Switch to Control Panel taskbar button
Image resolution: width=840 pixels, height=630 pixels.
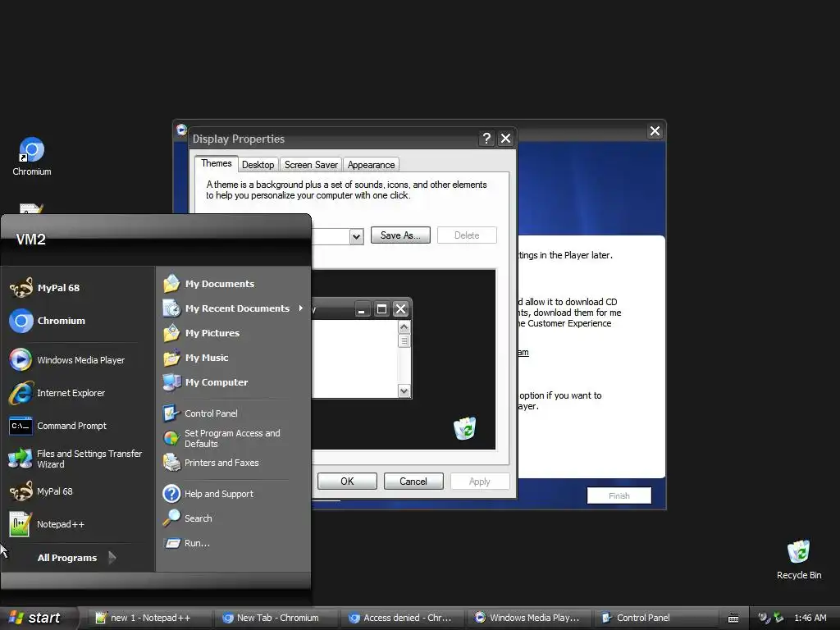(655, 618)
